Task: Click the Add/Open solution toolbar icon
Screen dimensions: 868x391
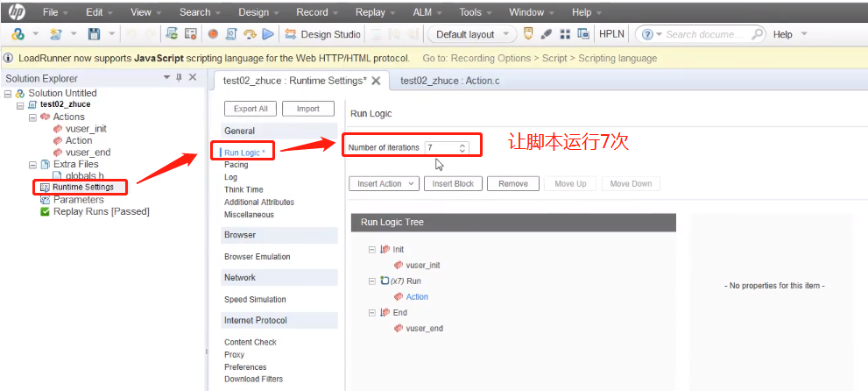Action: (x=18, y=34)
